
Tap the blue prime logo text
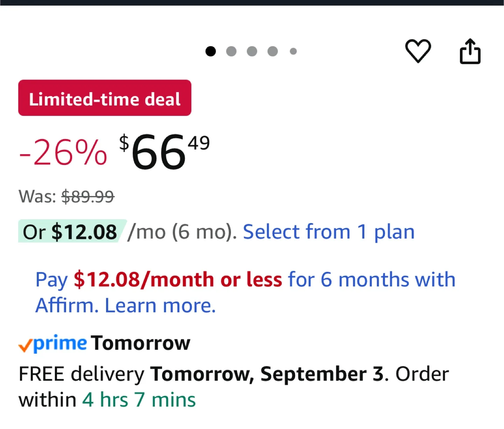[60, 343]
